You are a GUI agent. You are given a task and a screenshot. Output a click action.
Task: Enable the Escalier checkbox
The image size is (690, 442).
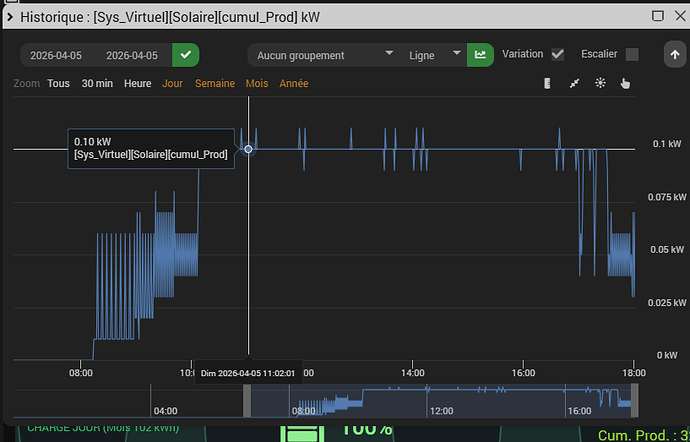click(x=632, y=55)
